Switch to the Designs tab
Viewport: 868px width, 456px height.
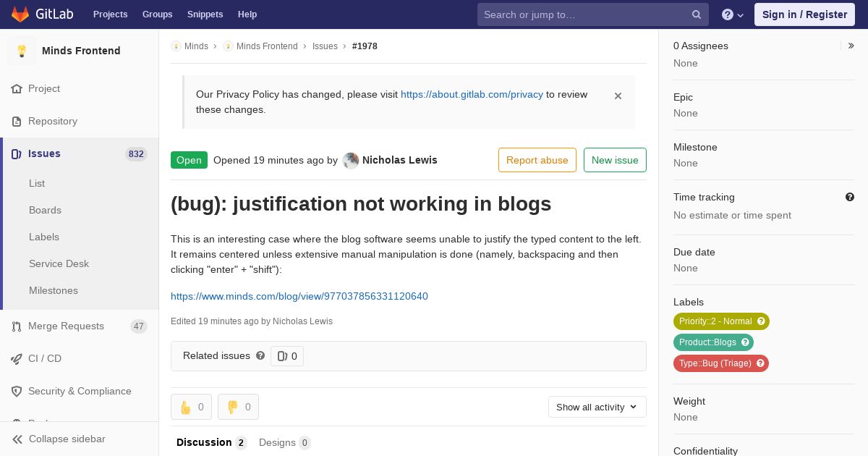click(x=285, y=442)
